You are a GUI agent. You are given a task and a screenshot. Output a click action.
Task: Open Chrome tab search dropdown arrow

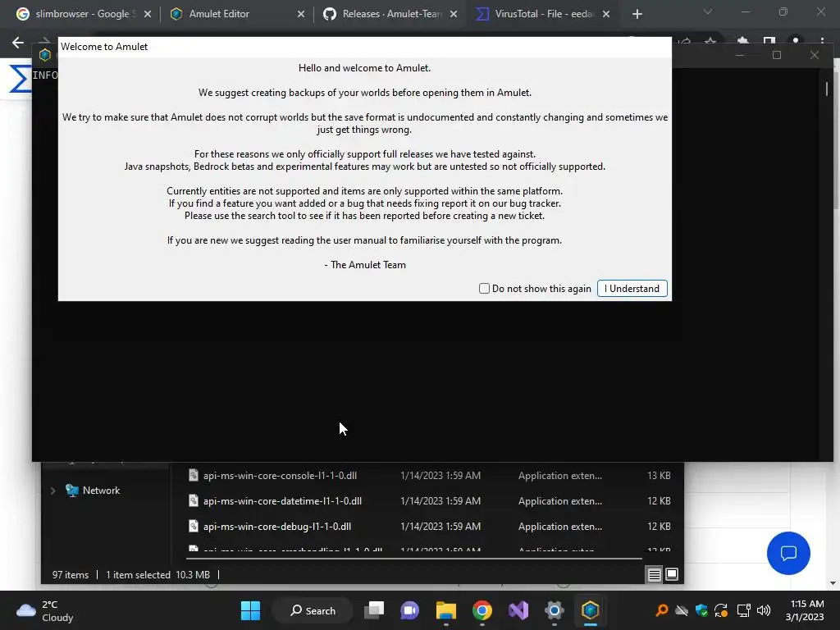pos(708,11)
